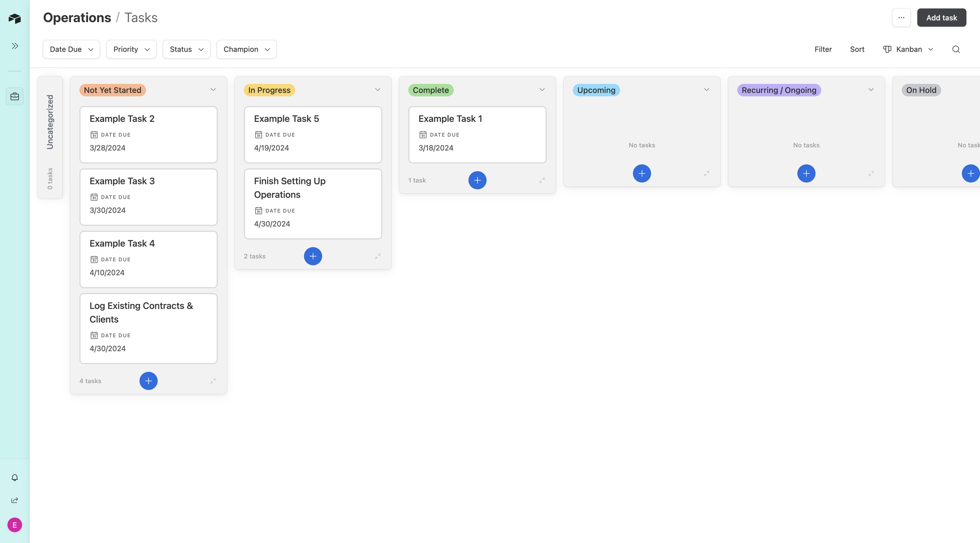The image size is (980, 543).
Task: Collapse the Complete column via shrink icon
Action: (542, 180)
